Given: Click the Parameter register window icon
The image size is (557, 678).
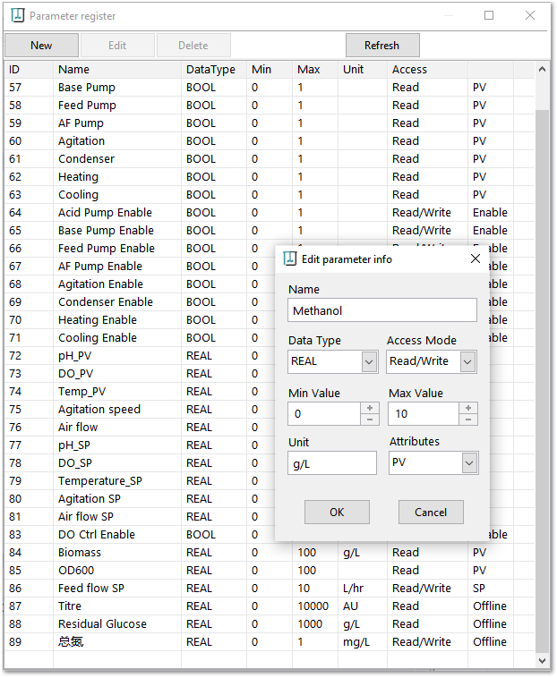Looking at the screenshot, I should click(x=18, y=16).
